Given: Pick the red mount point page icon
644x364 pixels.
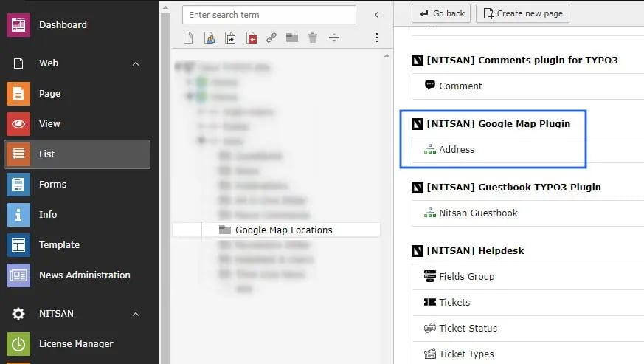Looking at the screenshot, I should click(252, 38).
